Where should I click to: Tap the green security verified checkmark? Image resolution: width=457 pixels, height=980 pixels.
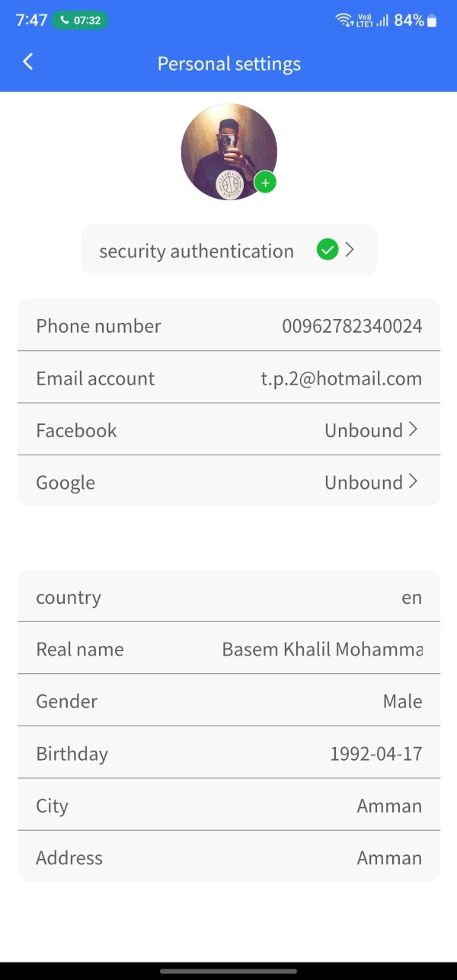pos(327,250)
